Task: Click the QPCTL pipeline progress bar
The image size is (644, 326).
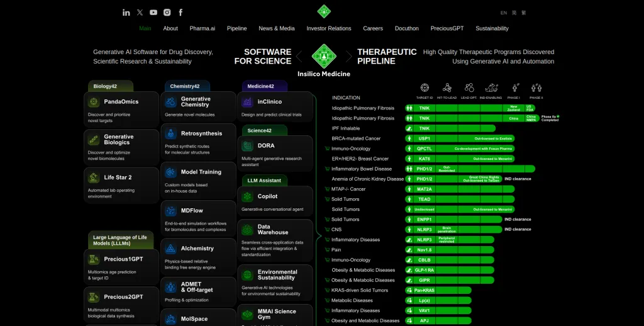Action: (460, 149)
